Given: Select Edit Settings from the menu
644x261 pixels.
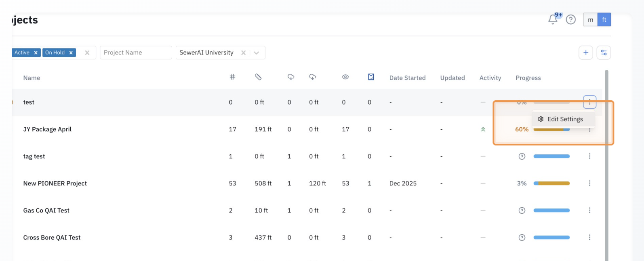Looking at the screenshot, I should click(564, 119).
